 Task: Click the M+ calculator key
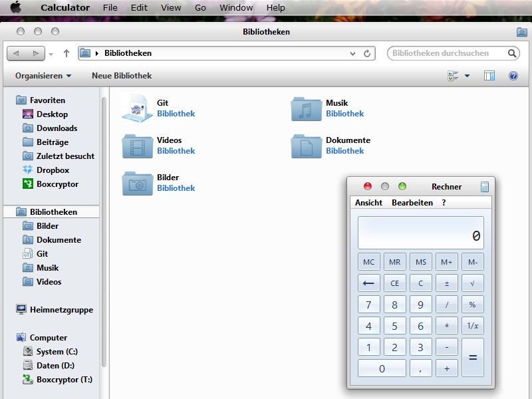coord(446,261)
